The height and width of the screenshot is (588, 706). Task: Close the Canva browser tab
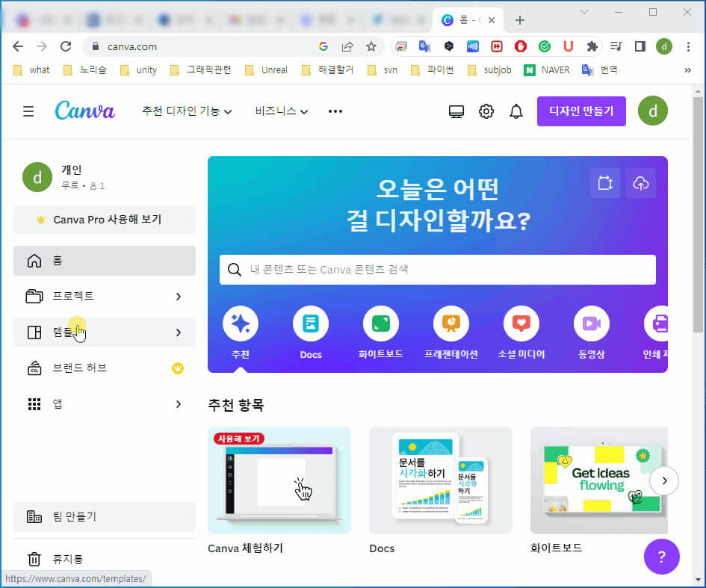coord(492,20)
